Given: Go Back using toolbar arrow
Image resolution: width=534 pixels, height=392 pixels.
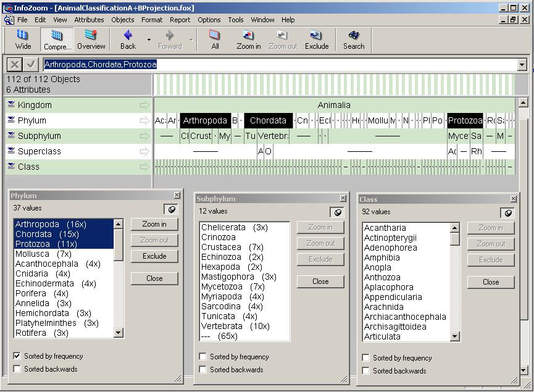Looking at the screenshot, I should coord(128,40).
